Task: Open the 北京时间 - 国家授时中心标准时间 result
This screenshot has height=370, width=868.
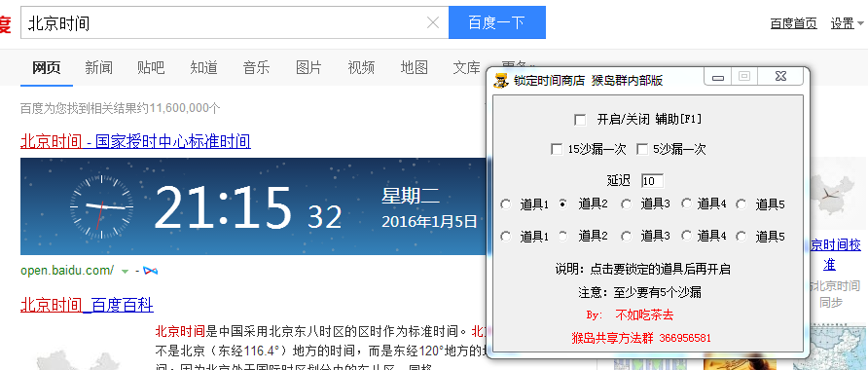Action: [x=135, y=141]
